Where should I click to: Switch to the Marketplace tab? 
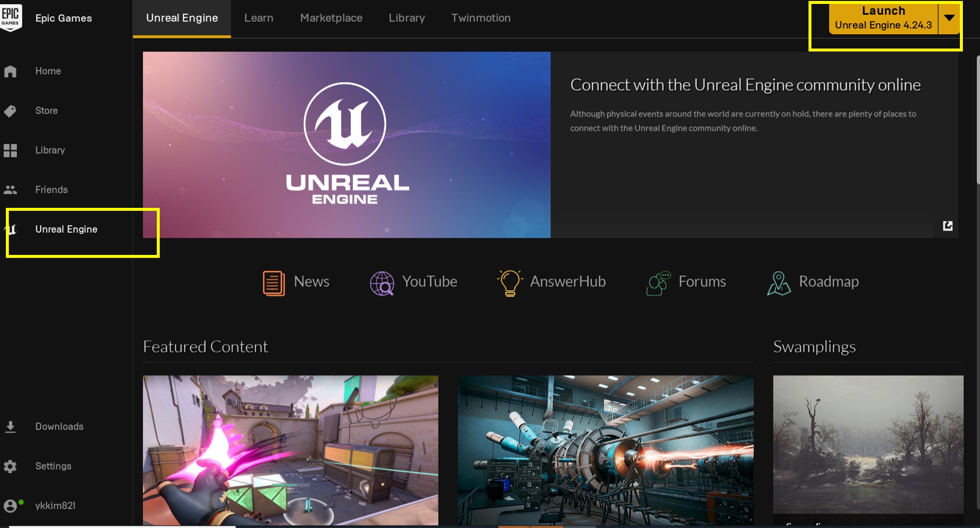tap(331, 18)
